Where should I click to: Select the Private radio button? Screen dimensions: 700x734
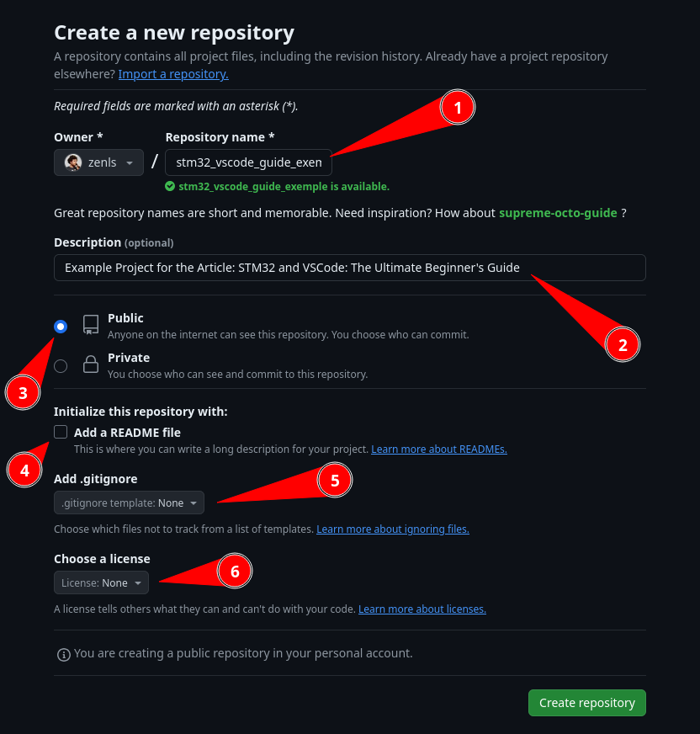61,366
